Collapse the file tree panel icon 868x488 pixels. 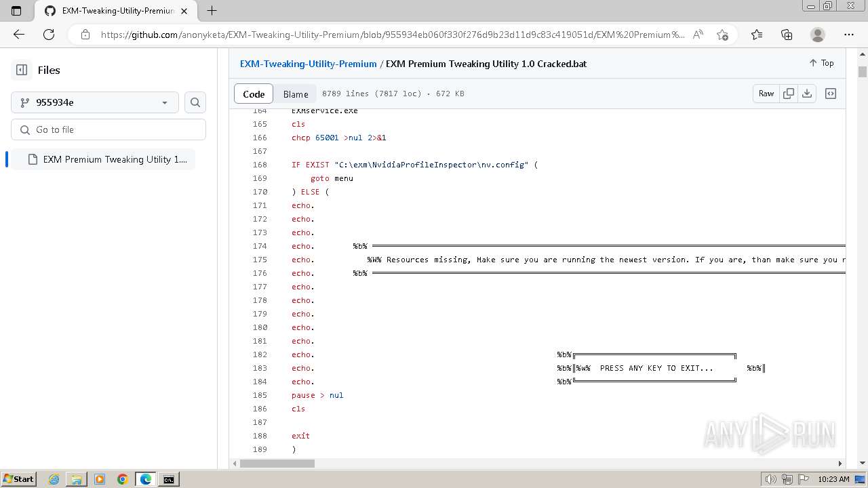[22, 70]
